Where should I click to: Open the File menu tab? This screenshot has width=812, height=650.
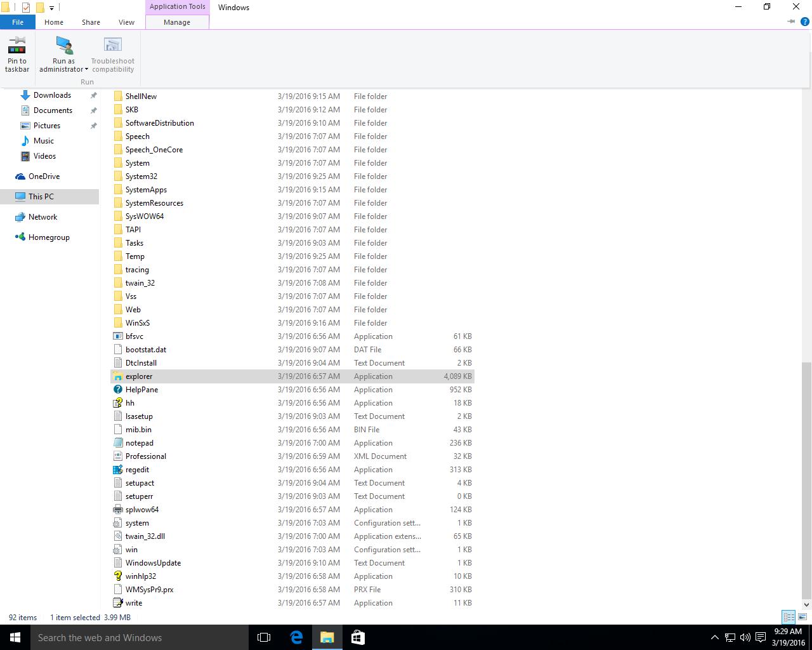point(18,22)
